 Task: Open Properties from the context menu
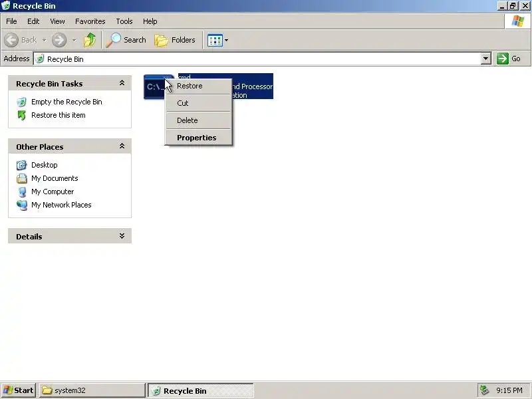tap(198, 138)
